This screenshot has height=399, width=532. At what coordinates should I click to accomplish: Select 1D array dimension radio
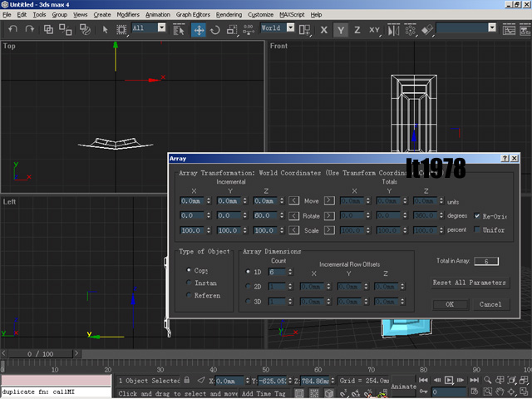point(248,272)
